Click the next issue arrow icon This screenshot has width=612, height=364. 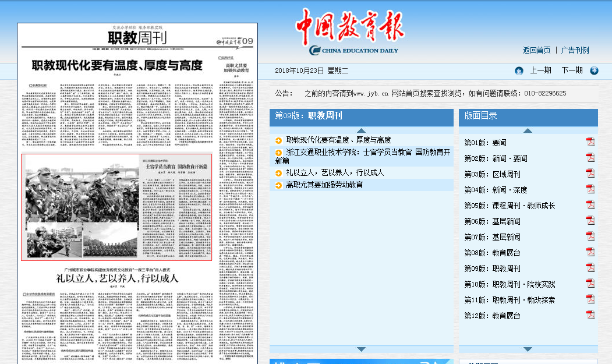coord(594,70)
